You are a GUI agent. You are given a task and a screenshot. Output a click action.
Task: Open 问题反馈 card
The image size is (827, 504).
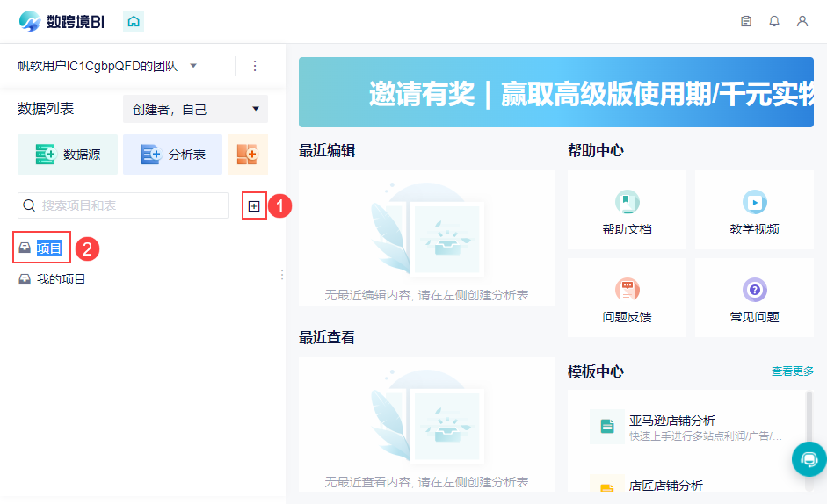628,298
